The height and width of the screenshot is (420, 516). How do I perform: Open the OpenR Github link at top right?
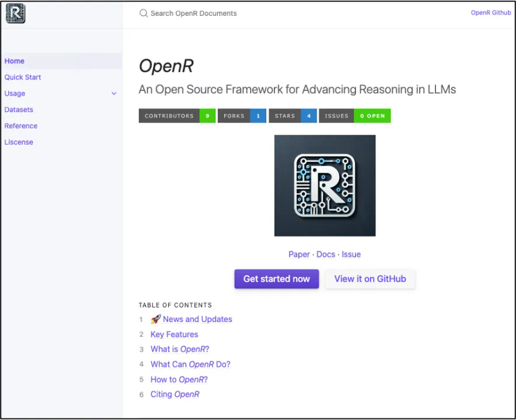coord(490,13)
